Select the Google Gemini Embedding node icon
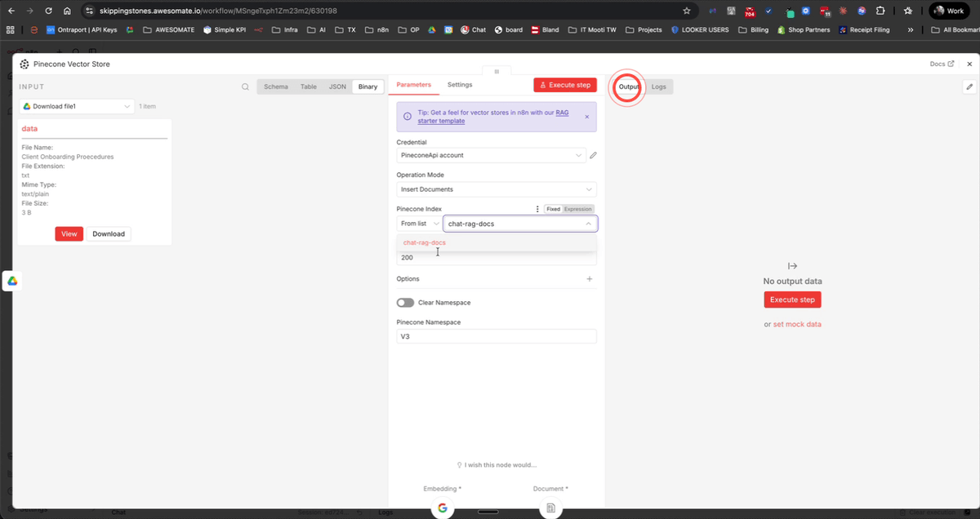This screenshot has width=980, height=519. [442, 508]
